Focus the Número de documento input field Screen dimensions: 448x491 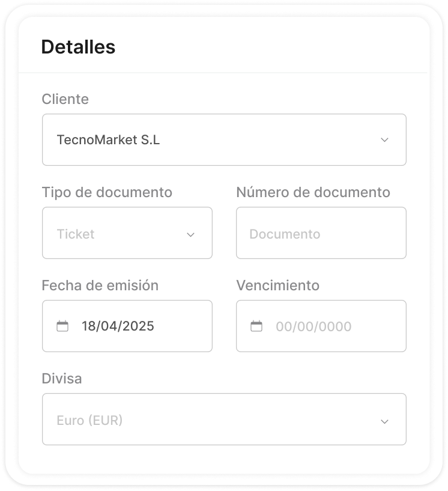click(321, 233)
